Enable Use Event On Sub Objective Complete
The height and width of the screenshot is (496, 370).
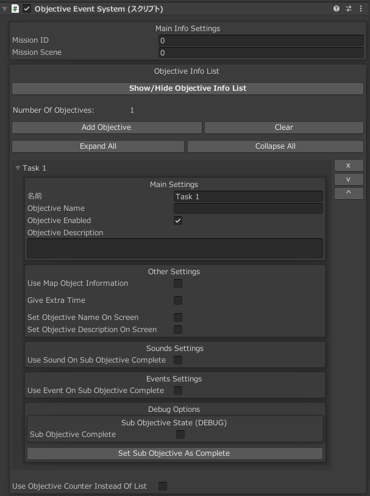[x=178, y=390]
